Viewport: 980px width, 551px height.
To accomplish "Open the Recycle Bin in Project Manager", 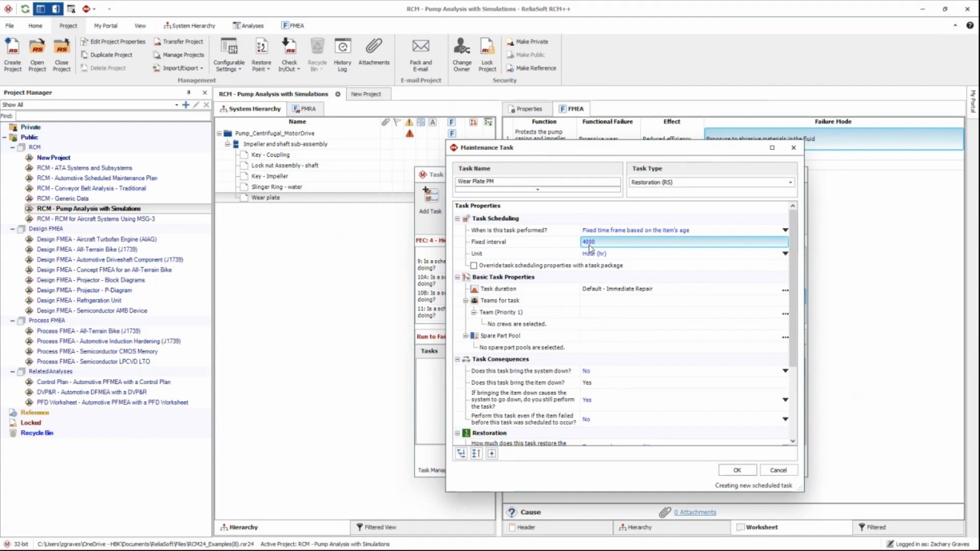I will coord(37,433).
